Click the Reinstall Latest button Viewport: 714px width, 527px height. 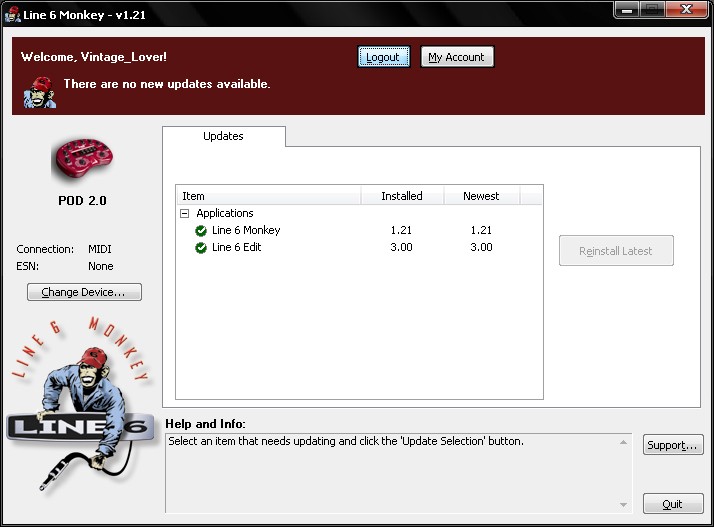point(616,251)
